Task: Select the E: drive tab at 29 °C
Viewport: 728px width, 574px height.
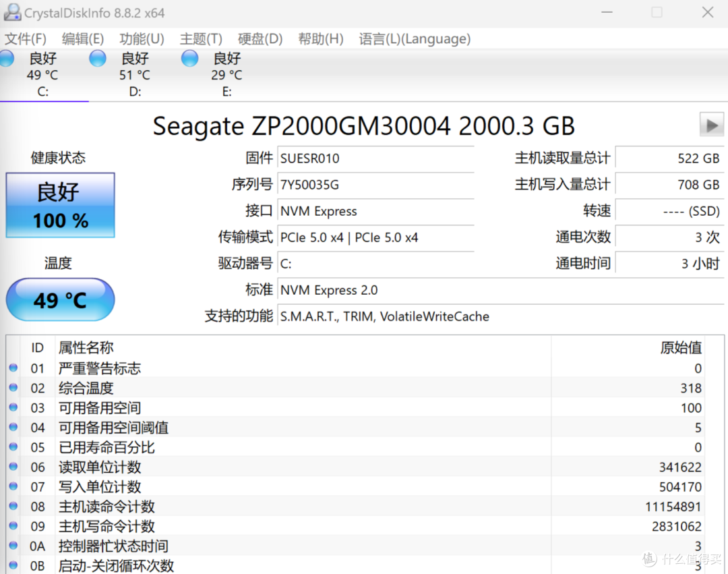Action: [226, 75]
